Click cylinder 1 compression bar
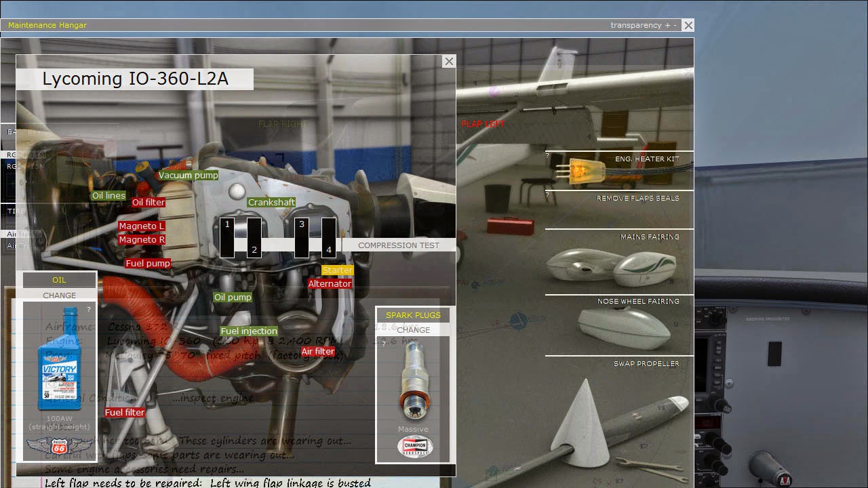The width and height of the screenshot is (868, 488). [x=227, y=238]
